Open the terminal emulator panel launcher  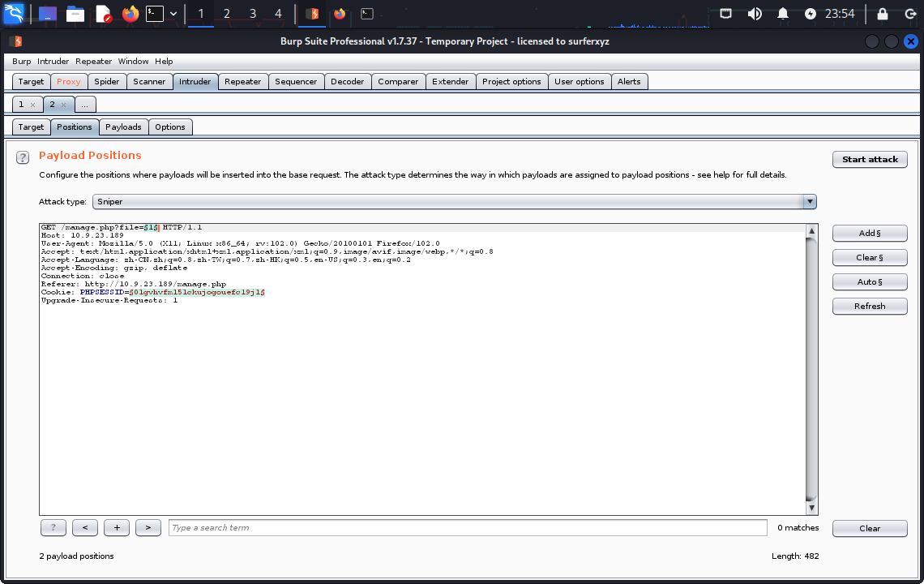154,14
